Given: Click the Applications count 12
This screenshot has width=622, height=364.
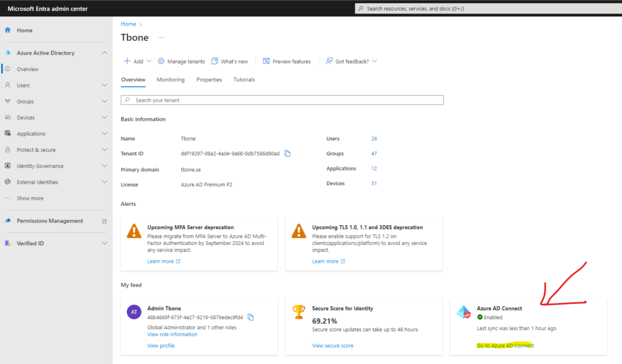Looking at the screenshot, I should click(x=374, y=168).
